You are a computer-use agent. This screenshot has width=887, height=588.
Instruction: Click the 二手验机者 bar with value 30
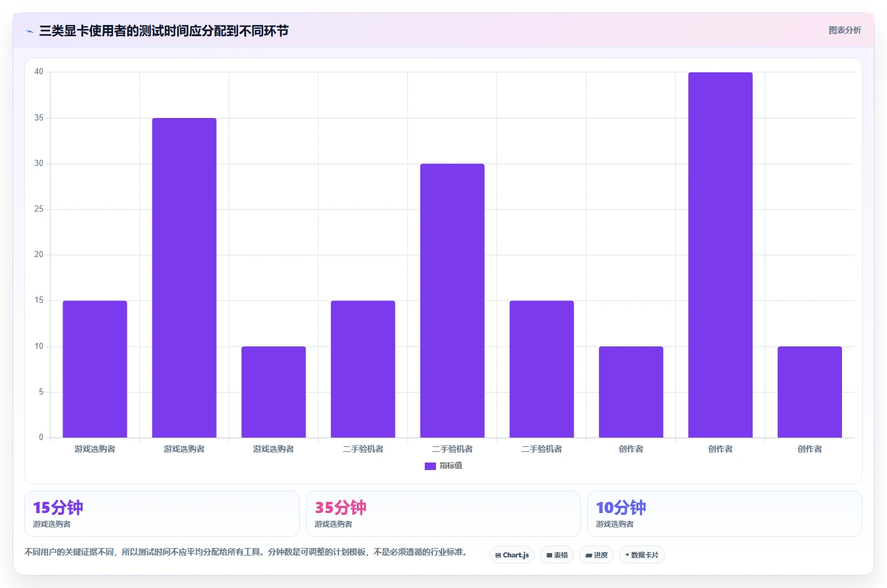click(x=452, y=300)
